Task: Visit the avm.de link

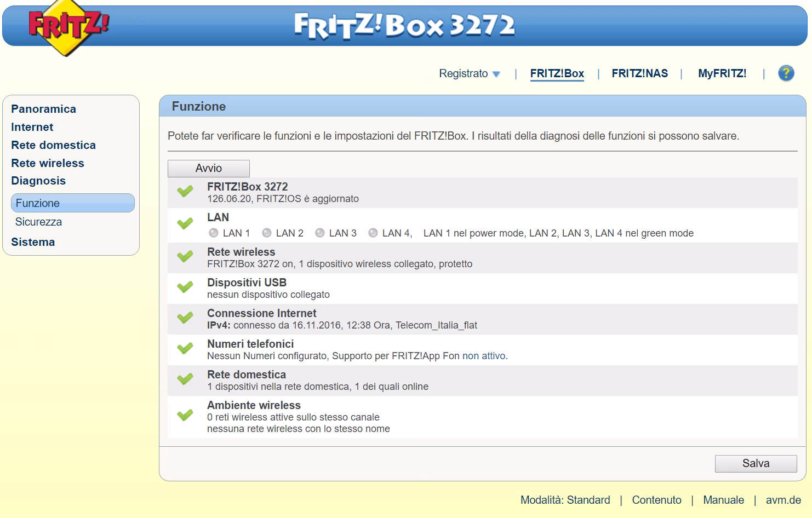Action: click(x=784, y=500)
